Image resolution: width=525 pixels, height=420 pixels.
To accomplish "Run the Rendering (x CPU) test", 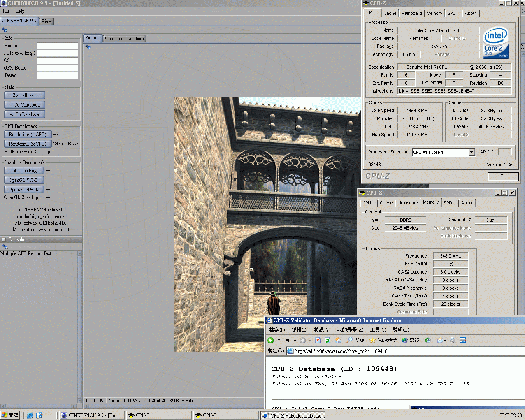I will (x=28, y=144).
